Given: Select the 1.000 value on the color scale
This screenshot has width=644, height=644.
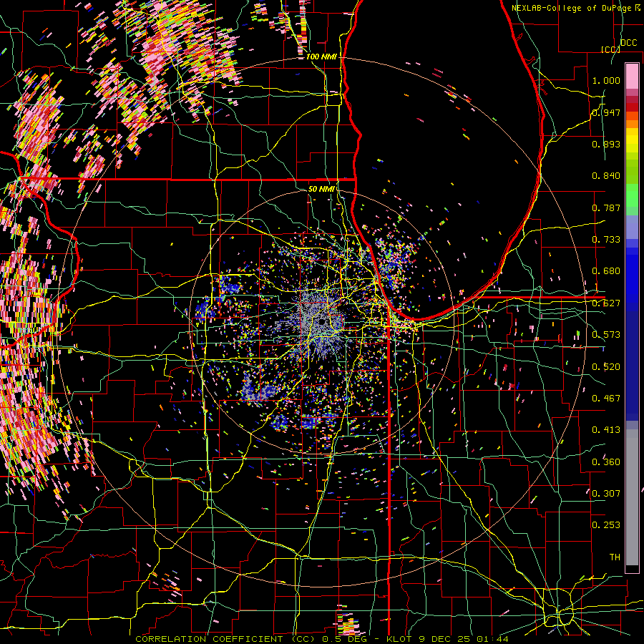Looking at the screenshot, I should click(x=606, y=80).
